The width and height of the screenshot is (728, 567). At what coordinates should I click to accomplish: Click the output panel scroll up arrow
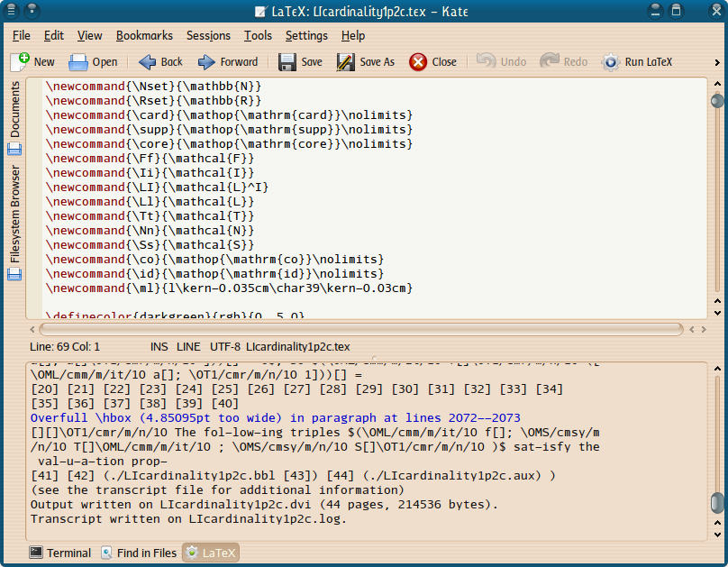[x=717, y=369]
